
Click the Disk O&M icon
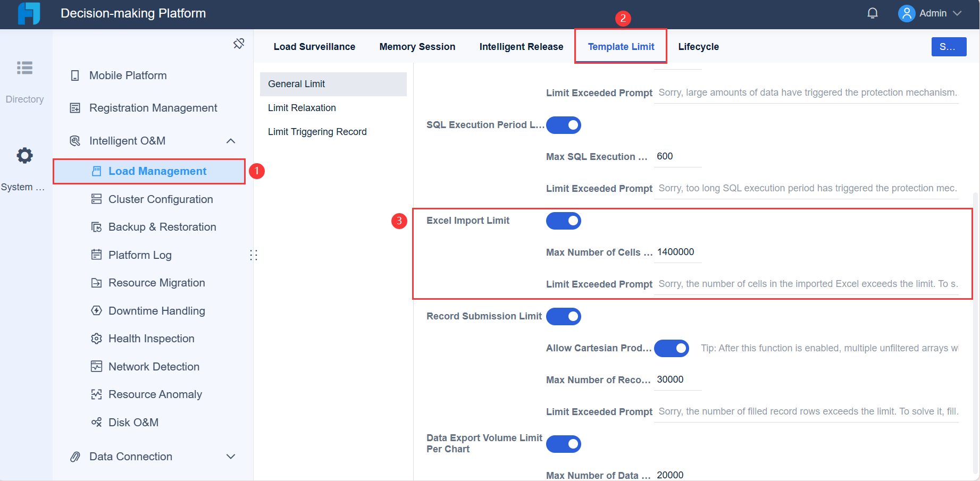click(96, 423)
